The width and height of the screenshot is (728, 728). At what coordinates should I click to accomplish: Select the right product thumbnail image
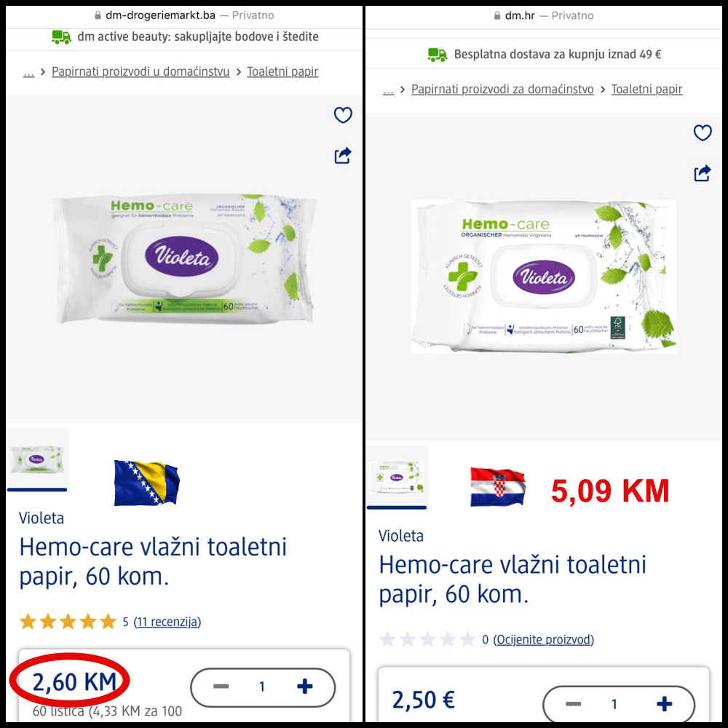(397, 476)
